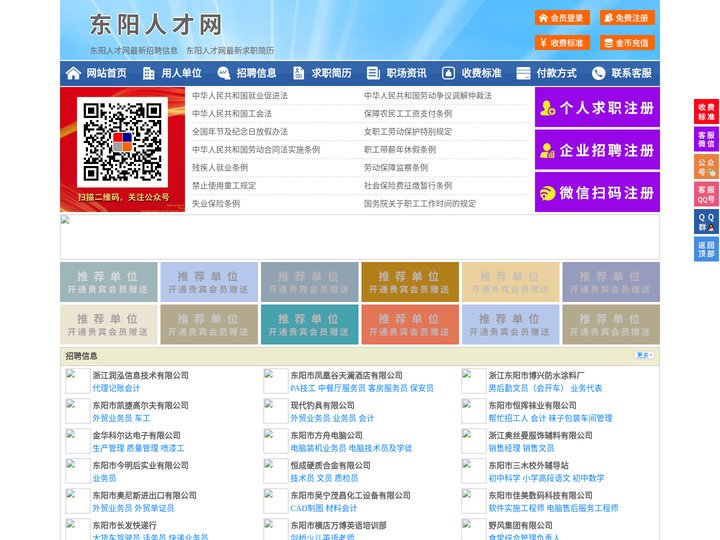Viewport: 720px width, 540px height.
Task: Click the 免费注册 button
Action: tap(627, 18)
